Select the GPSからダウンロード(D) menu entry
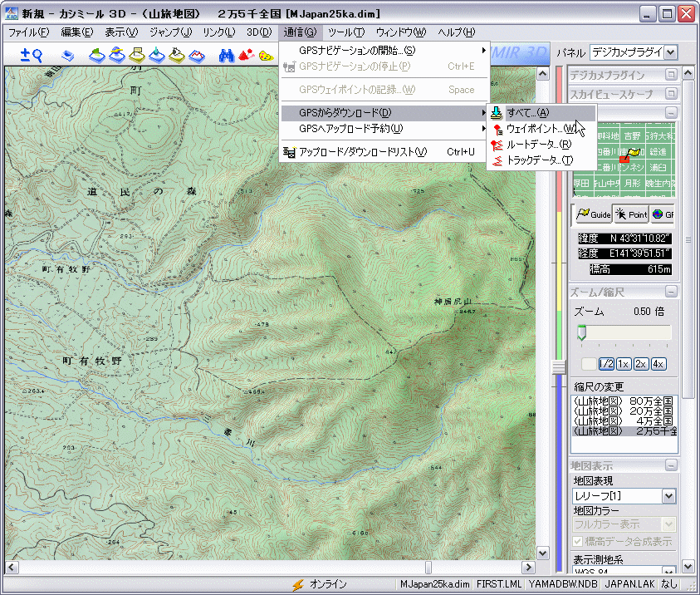 point(384,113)
